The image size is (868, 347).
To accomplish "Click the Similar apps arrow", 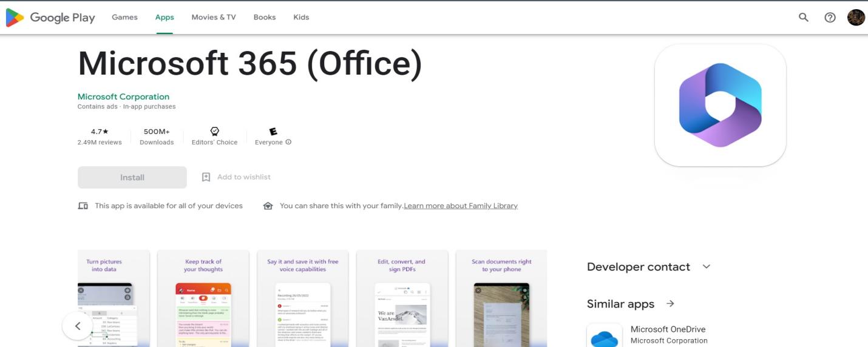I will pos(670,303).
